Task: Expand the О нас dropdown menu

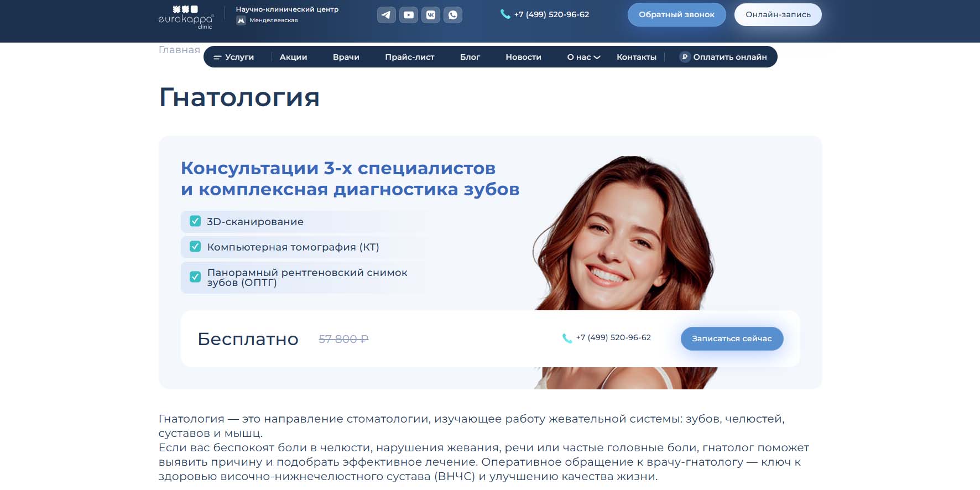Action: (x=583, y=57)
